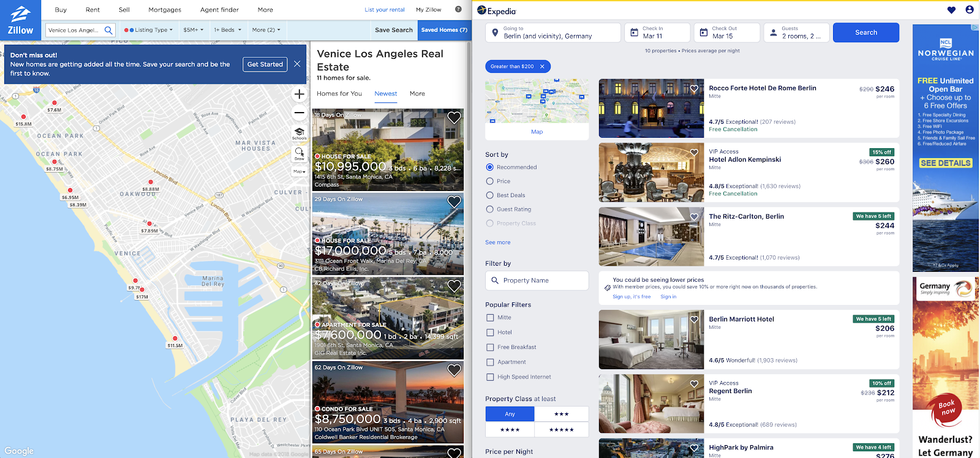
Task: Click the Property Name filter field
Action: [537, 280]
